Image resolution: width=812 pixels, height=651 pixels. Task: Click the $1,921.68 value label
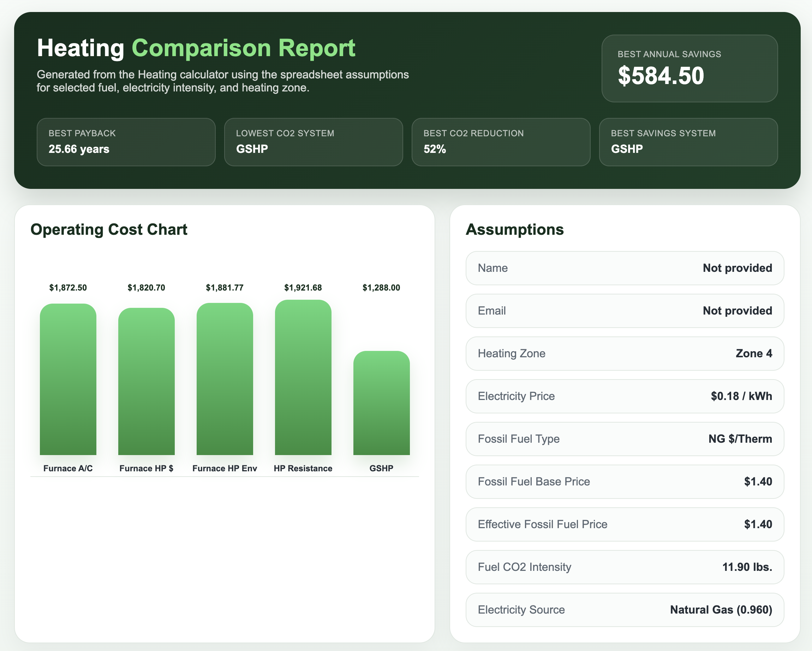303,288
